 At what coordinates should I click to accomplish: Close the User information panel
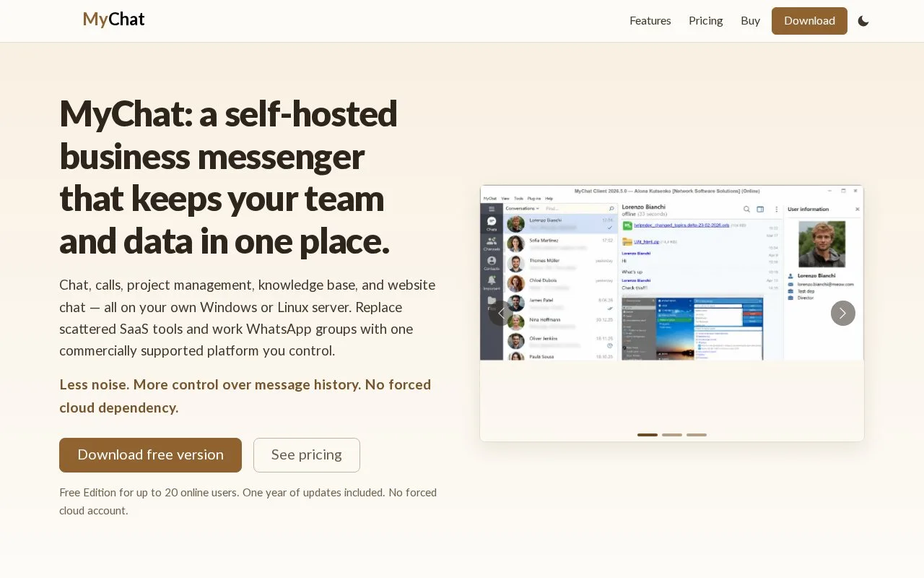858,209
